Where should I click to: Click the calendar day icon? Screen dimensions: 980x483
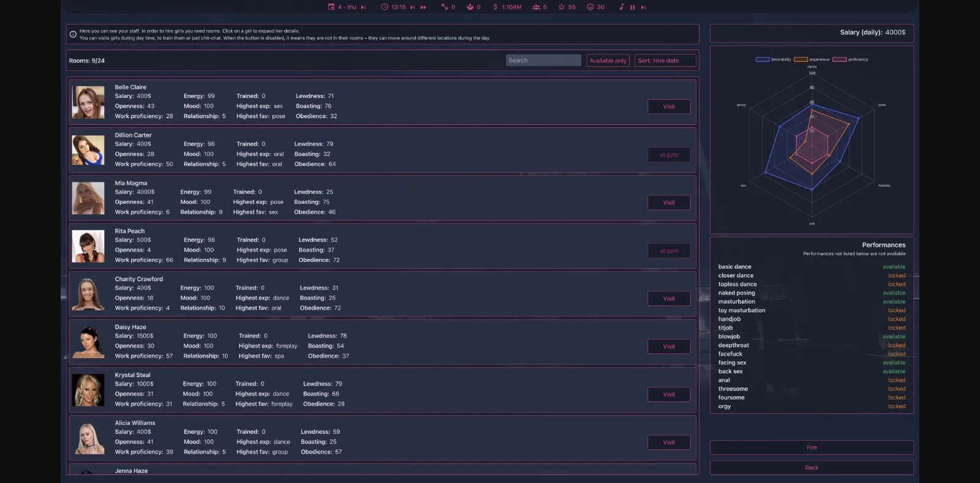pos(331,7)
